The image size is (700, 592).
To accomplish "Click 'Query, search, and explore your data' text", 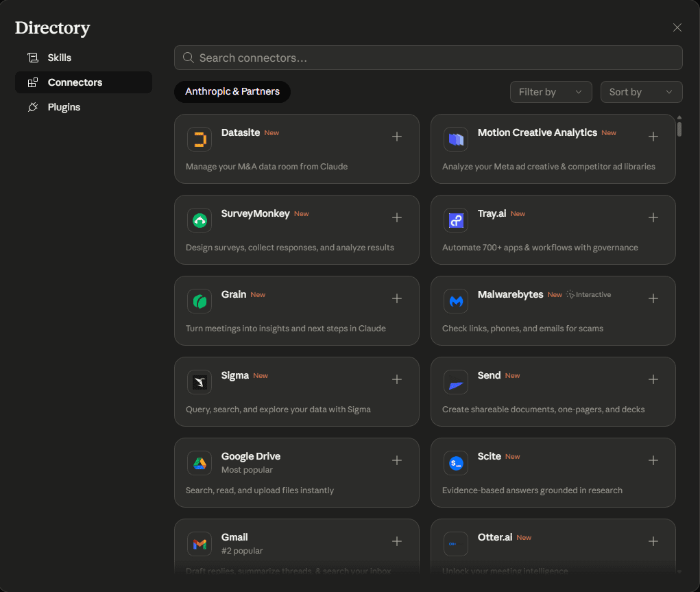I will [278, 410].
